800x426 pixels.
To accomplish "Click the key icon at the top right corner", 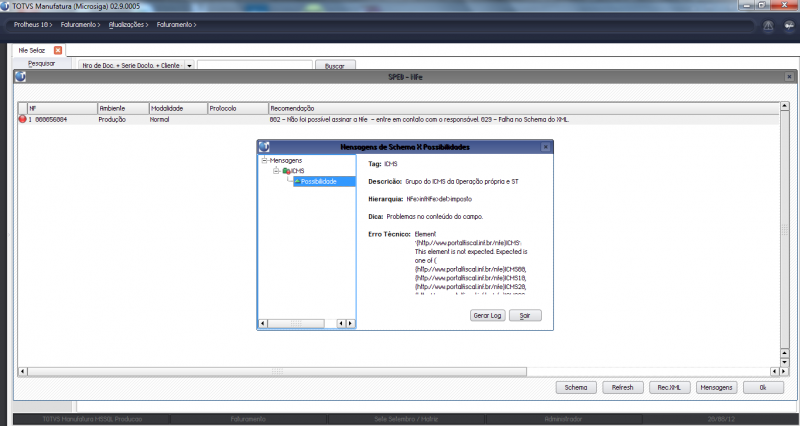I will click(x=789, y=26).
